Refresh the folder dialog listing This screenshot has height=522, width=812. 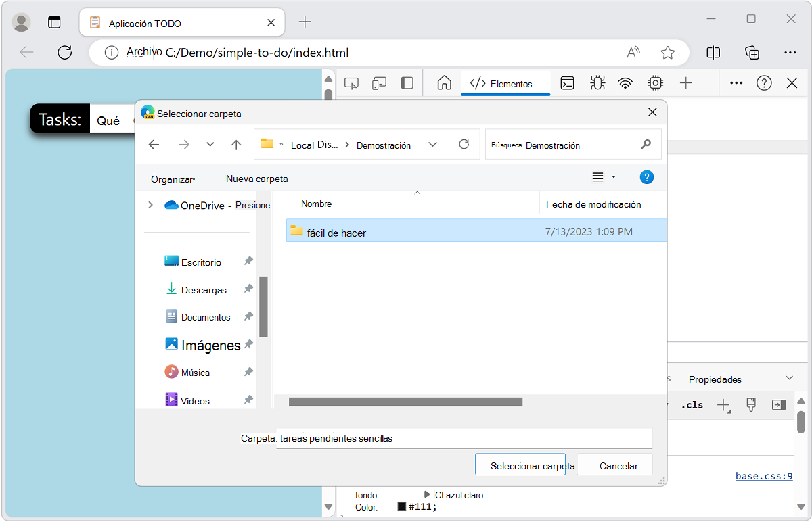click(x=464, y=145)
